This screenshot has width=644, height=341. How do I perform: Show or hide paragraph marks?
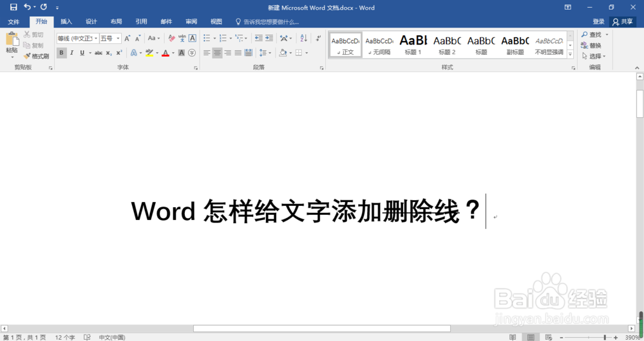pyautogui.click(x=318, y=38)
